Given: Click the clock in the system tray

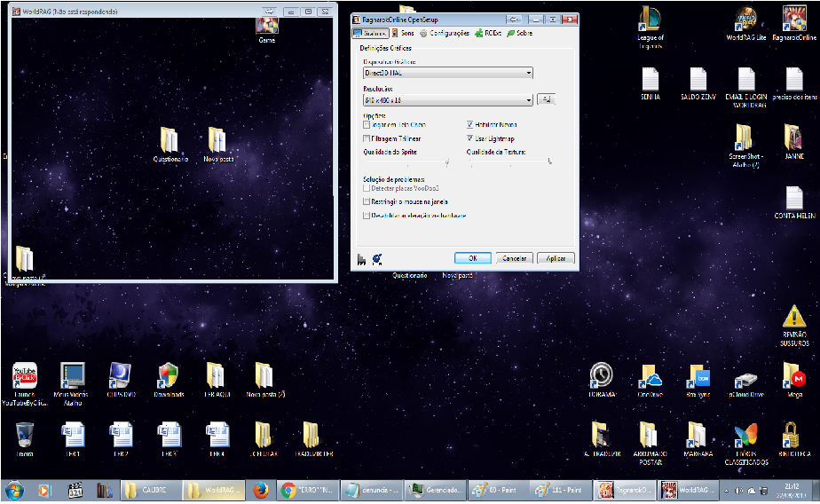Looking at the screenshot, I should point(792,491).
